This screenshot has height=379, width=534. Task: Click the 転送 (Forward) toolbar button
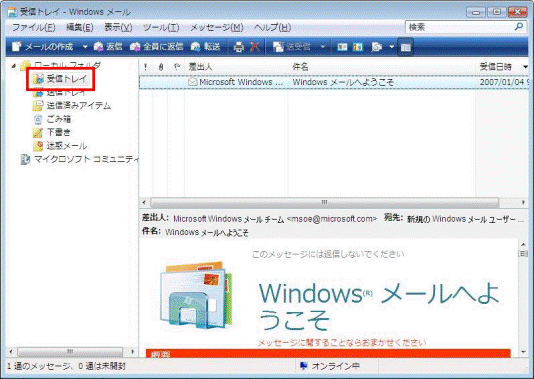(x=205, y=47)
